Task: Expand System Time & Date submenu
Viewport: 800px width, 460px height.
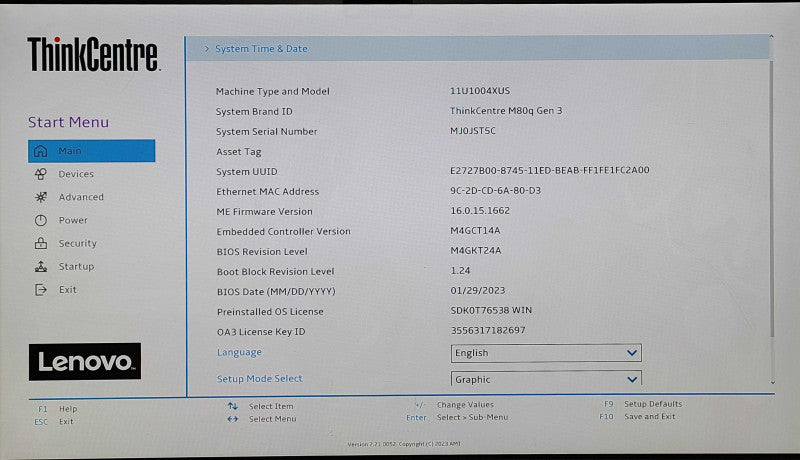Action: click(478, 49)
